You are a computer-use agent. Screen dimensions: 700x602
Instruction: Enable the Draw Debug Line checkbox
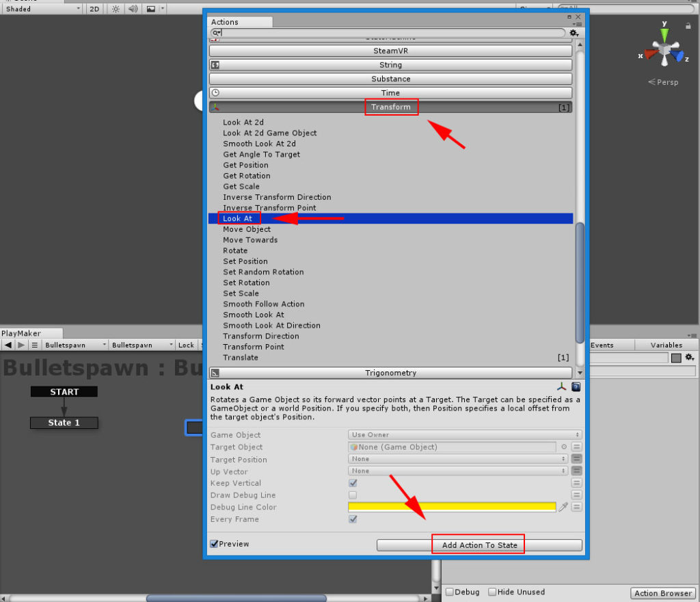pos(353,495)
